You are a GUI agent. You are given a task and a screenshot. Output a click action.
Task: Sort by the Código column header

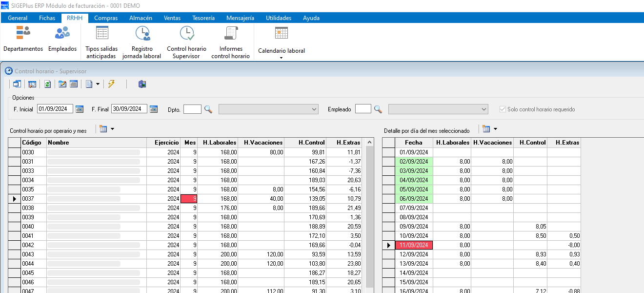pyautogui.click(x=34, y=143)
